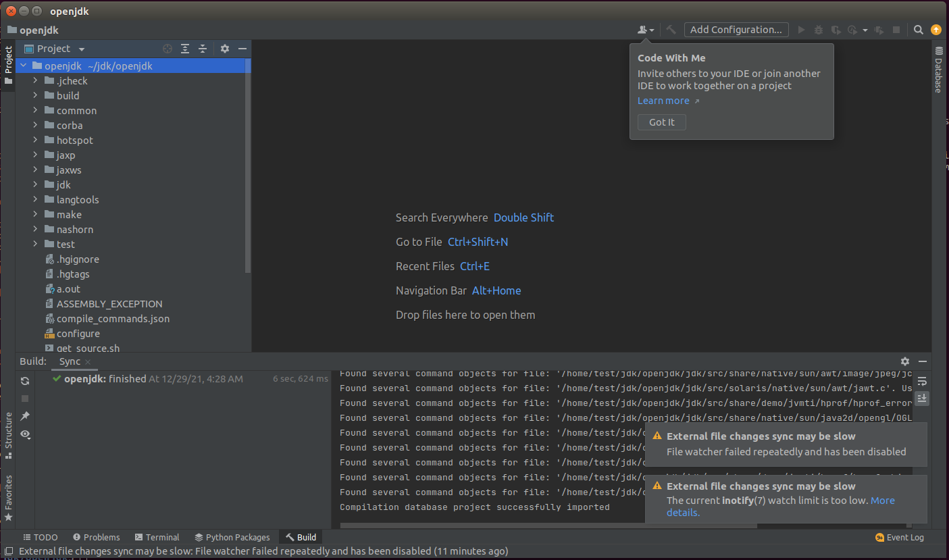Expand the .jcheck folder

(x=36, y=81)
